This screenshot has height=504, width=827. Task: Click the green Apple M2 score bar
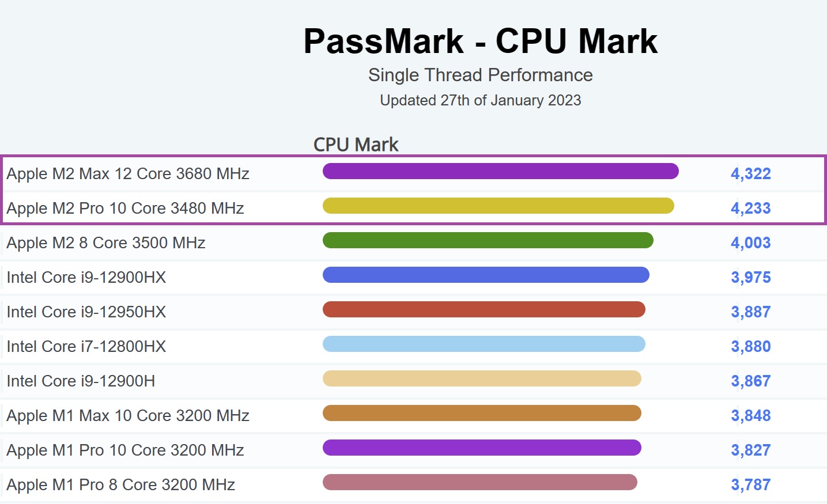[x=488, y=240]
